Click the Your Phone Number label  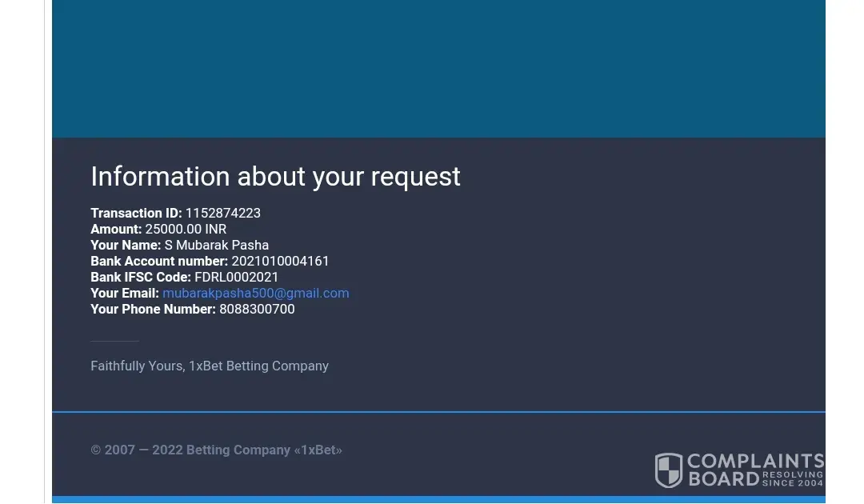click(153, 309)
